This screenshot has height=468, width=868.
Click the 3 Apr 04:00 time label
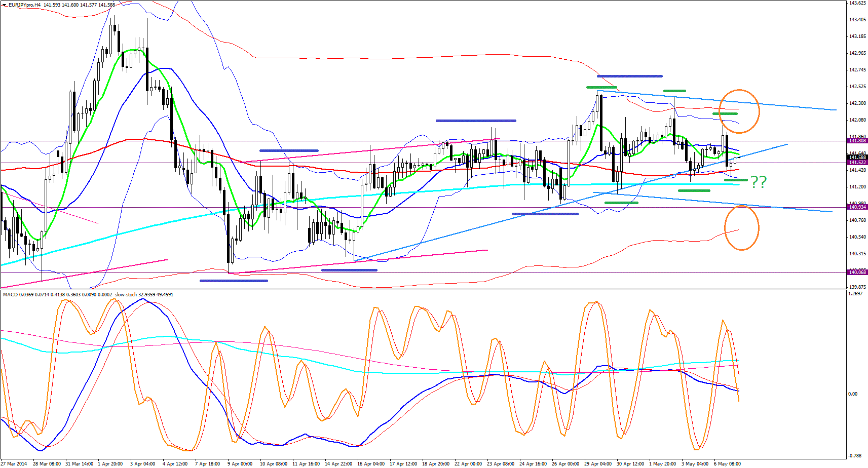[143, 464]
